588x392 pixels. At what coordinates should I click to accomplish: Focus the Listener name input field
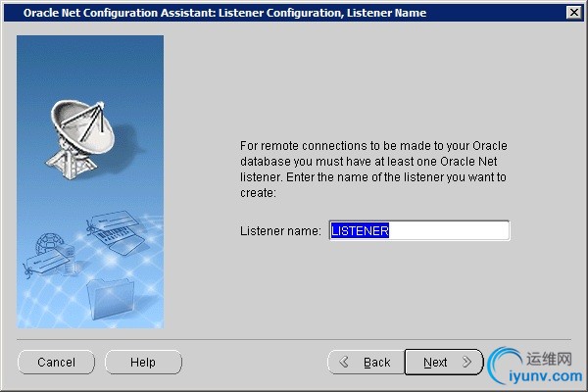point(419,230)
